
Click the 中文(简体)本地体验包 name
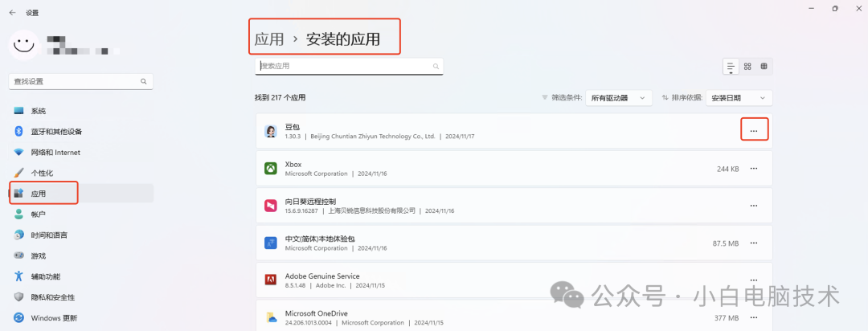[319, 239]
